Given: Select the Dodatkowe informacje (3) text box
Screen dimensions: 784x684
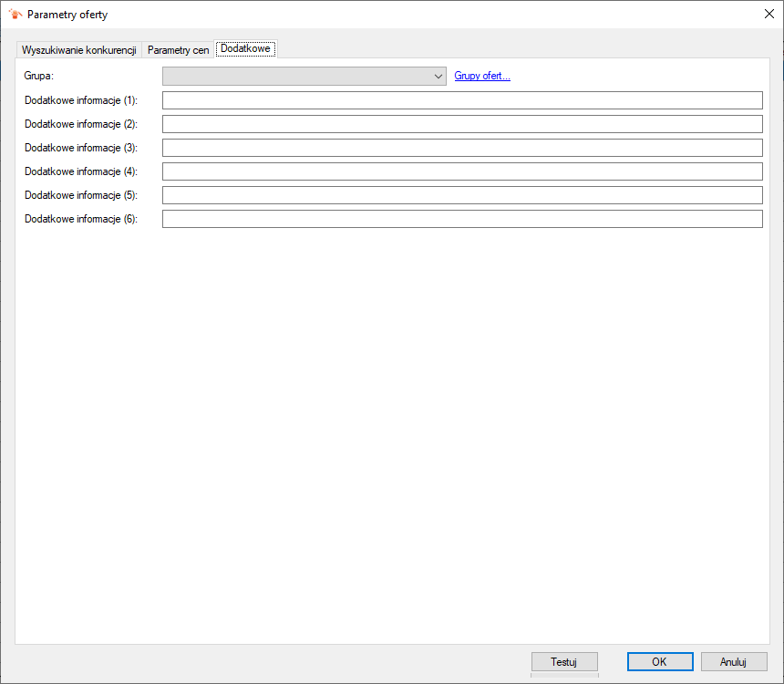Looking at the screenshot, I should [x=462, y=148].
